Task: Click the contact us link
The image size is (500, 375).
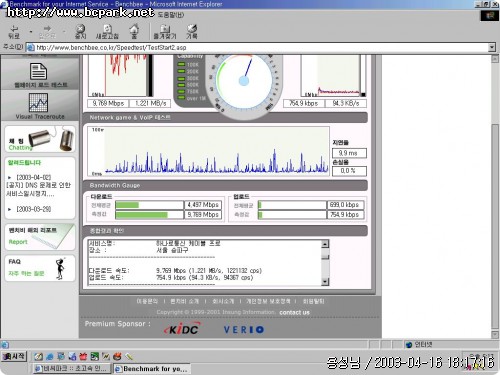Action: point(294,312)
